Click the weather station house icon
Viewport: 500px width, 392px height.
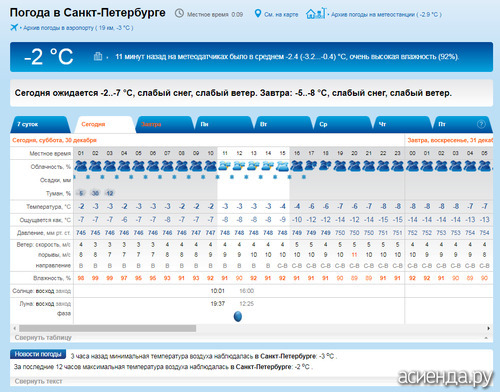pos(315,13)
